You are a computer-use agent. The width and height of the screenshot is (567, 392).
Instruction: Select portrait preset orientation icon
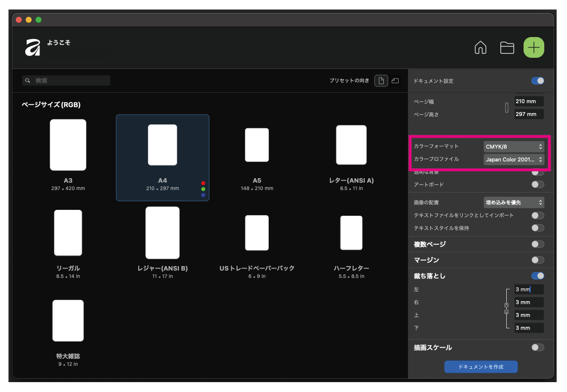pos(381,80)
